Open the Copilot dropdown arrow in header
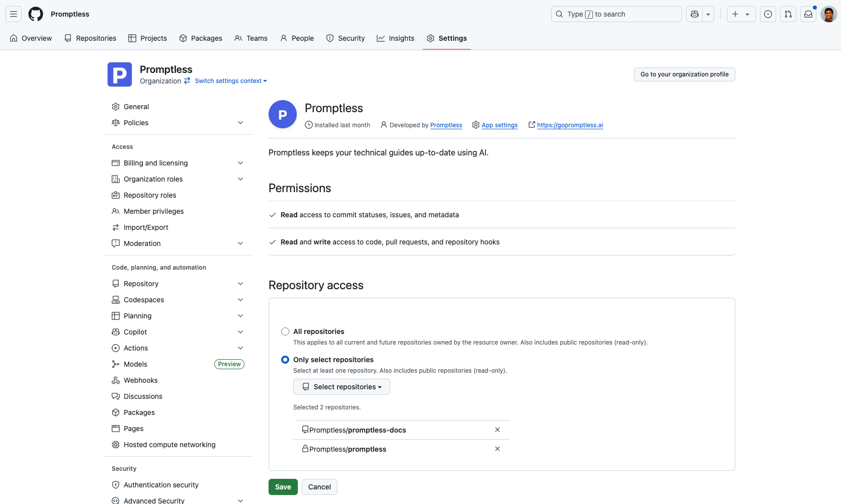The width and height of the screenshot is (841, 504). tap(708, 14)
